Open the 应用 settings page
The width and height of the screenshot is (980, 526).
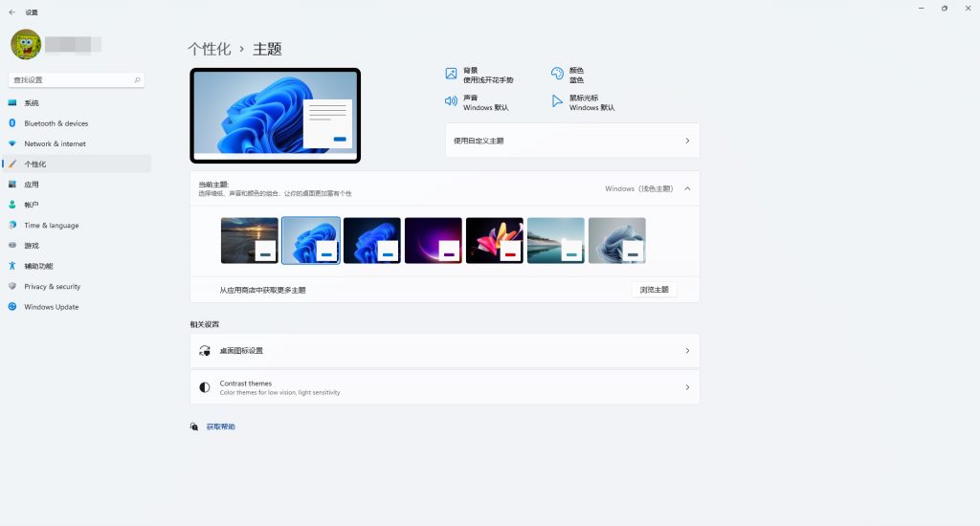pos(77,185)
